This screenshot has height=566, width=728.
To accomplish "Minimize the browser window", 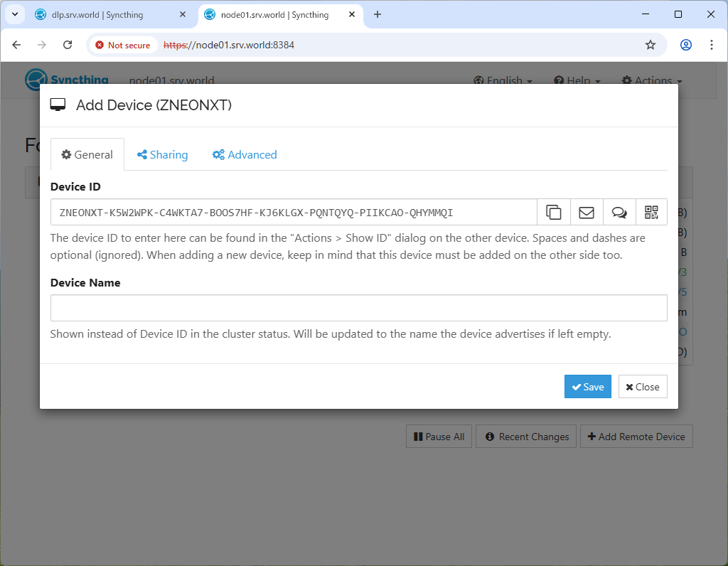I will click(x=646, y=14).
